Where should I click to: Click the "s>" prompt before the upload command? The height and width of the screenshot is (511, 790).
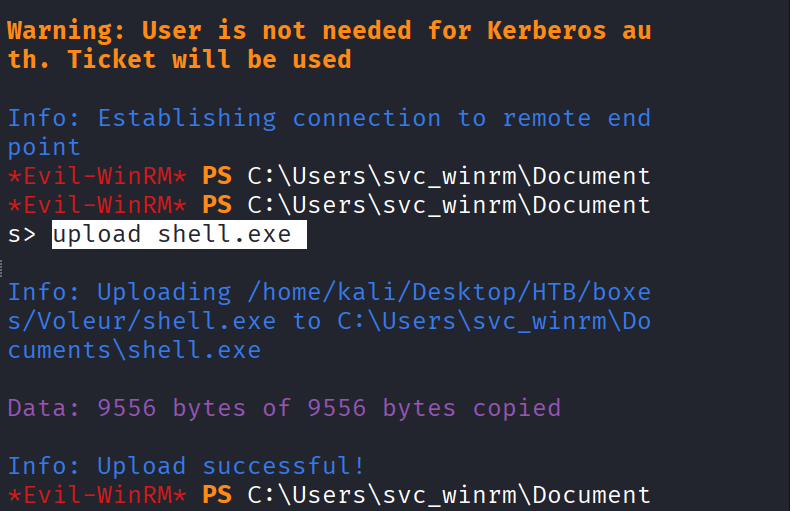[22, 235]
